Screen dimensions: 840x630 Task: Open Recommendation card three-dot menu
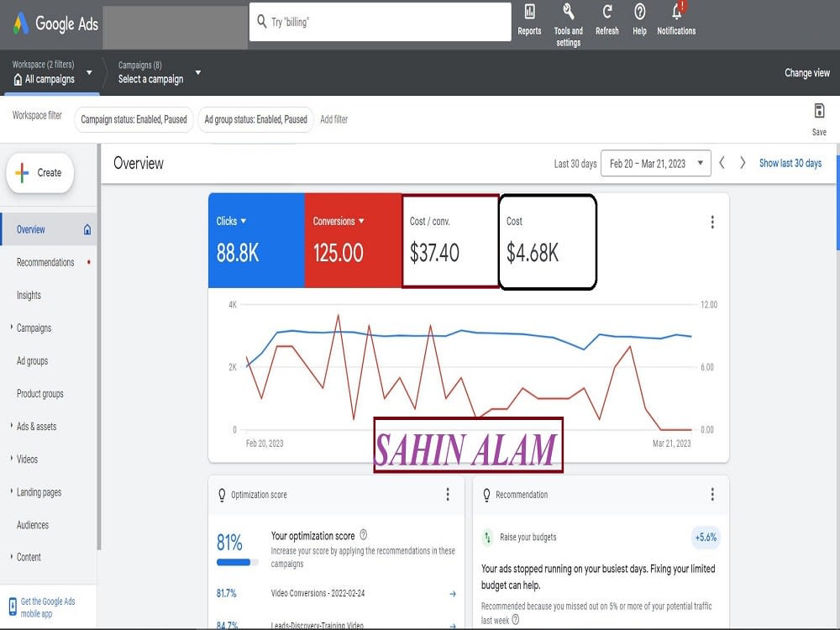(712, 494)
